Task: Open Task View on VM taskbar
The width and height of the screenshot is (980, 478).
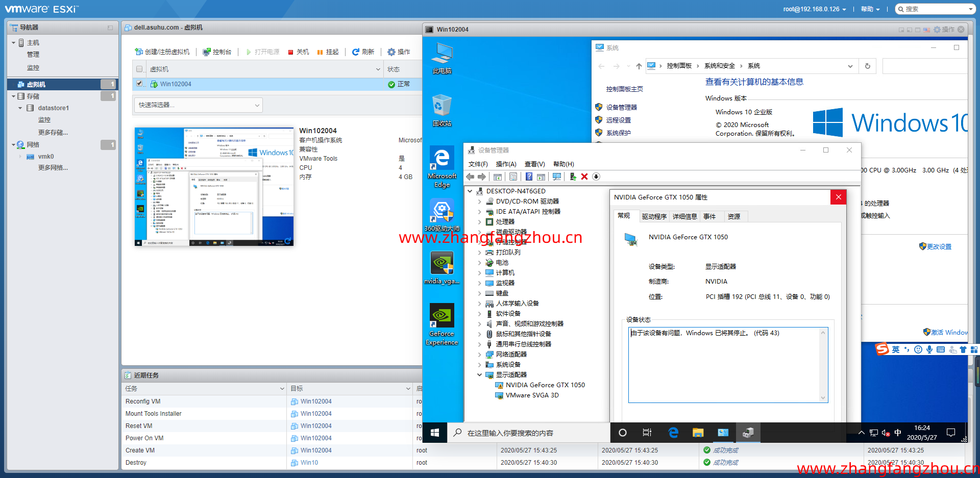Action: pyautogui.click(x=647, y=433)
